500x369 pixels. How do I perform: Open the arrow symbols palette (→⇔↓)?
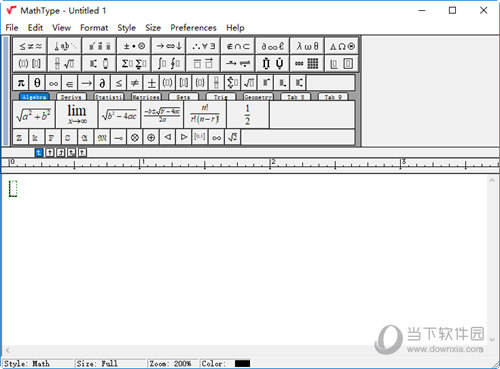pyautogui.click(x=169, y=46)
